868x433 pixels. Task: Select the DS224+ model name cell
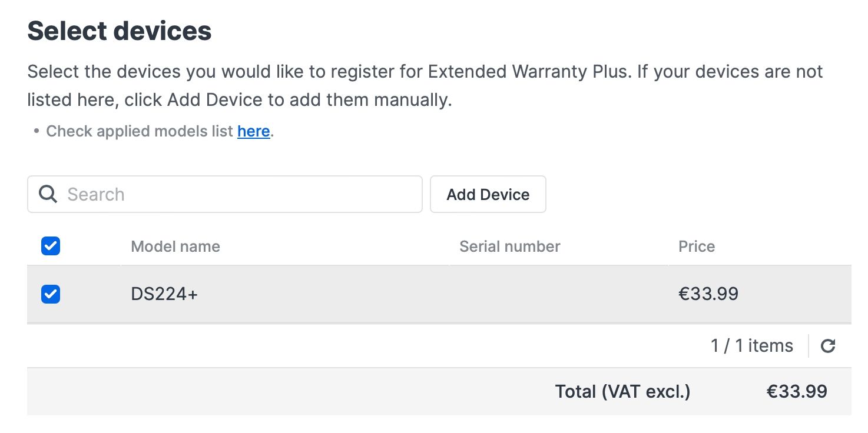coord(164,294)
